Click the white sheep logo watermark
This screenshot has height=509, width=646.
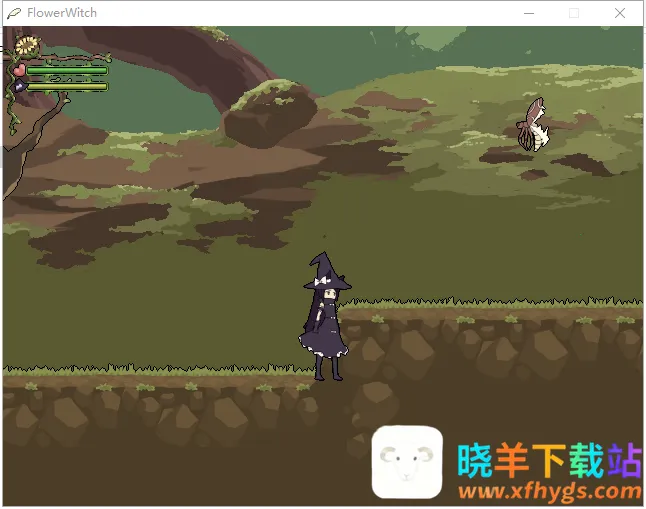[x=407, y=462]
